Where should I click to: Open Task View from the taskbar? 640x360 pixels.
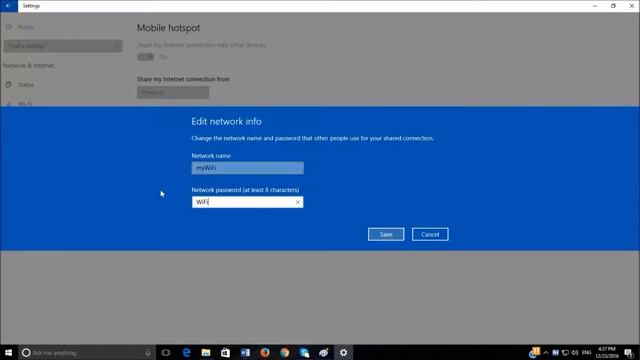(x=166, y=353)
